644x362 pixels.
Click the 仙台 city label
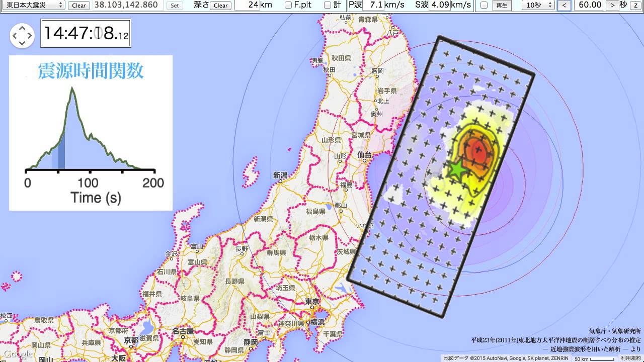(364, 154)
